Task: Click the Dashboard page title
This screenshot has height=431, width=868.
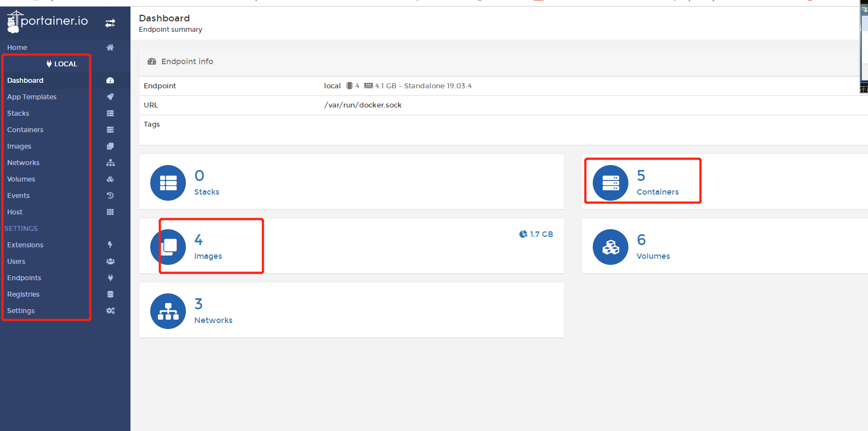Action: pyautogui.click(x=164, y=19)
